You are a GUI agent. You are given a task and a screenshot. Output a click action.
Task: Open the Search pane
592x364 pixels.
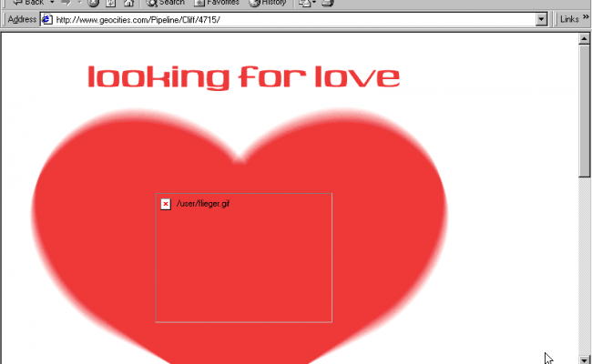(165, 3)
